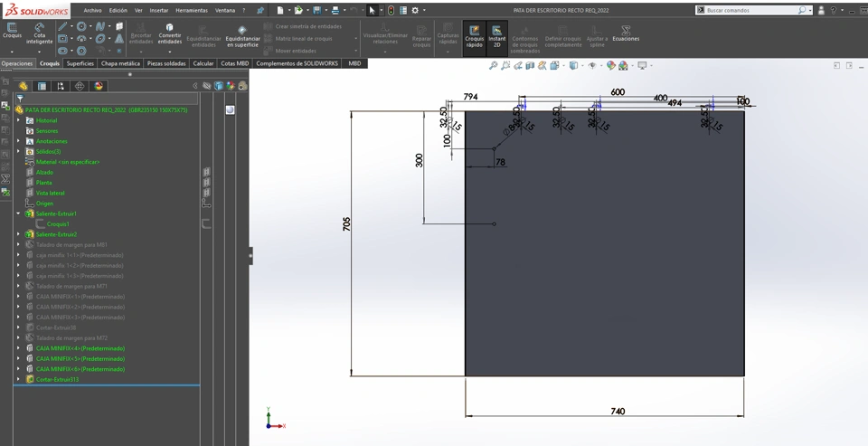Choose the Polygon sketch tool
This screenshot has width=868, height=446.
coord(81,51)
